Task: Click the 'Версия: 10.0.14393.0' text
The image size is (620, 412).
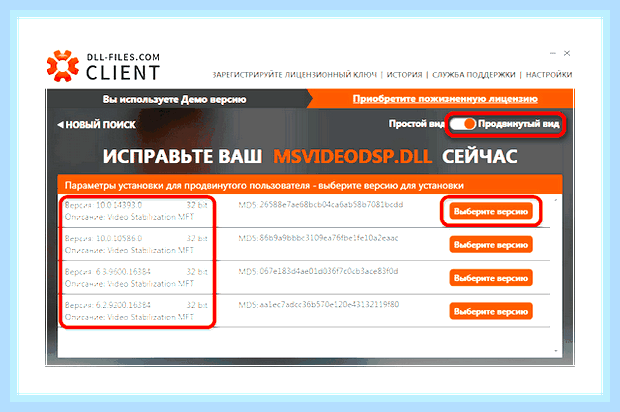Action: point(104,205)
